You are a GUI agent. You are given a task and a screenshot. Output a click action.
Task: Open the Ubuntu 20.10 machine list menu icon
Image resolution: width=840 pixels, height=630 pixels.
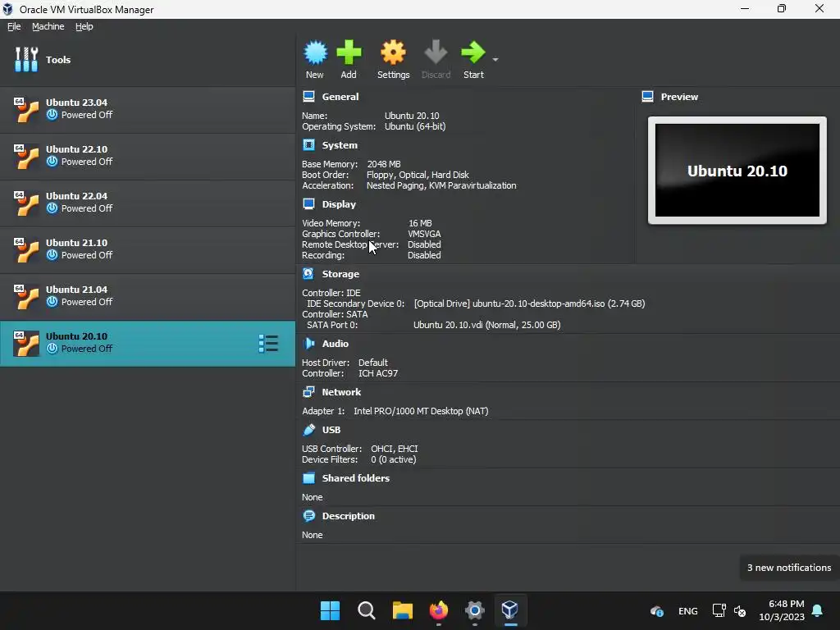pos(268,344)
